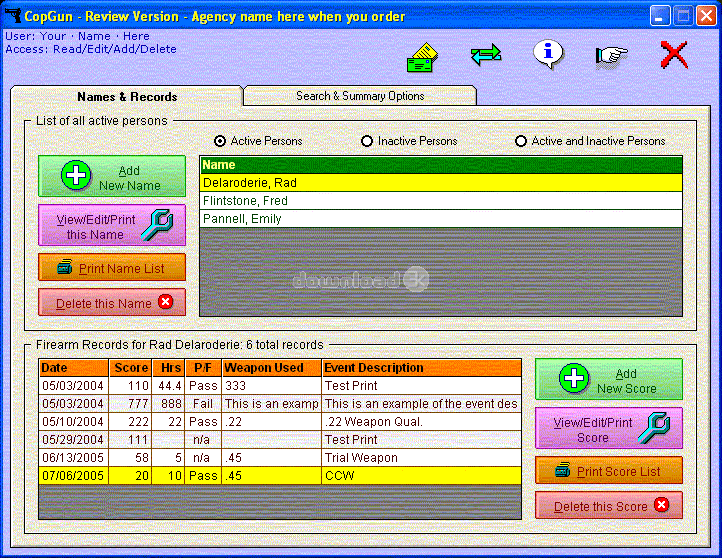
Task: Click the Delete this Name button
Action: pos(112,302)
